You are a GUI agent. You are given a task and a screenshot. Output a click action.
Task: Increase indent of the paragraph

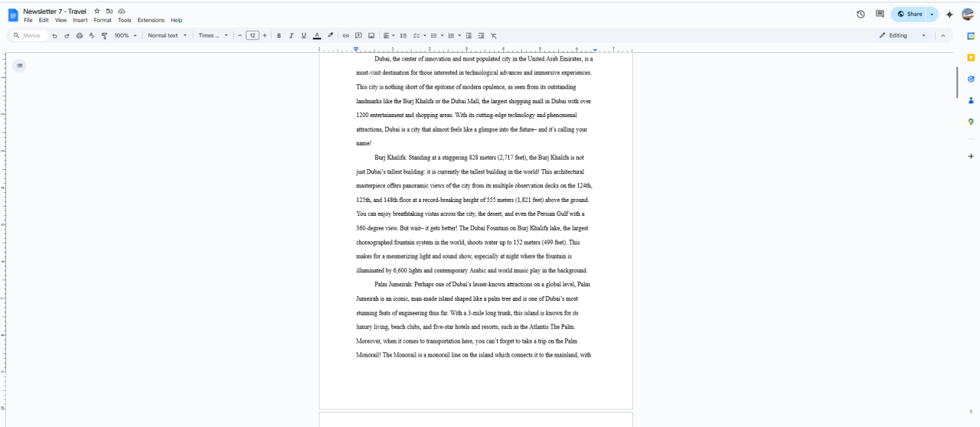(481, 36)
